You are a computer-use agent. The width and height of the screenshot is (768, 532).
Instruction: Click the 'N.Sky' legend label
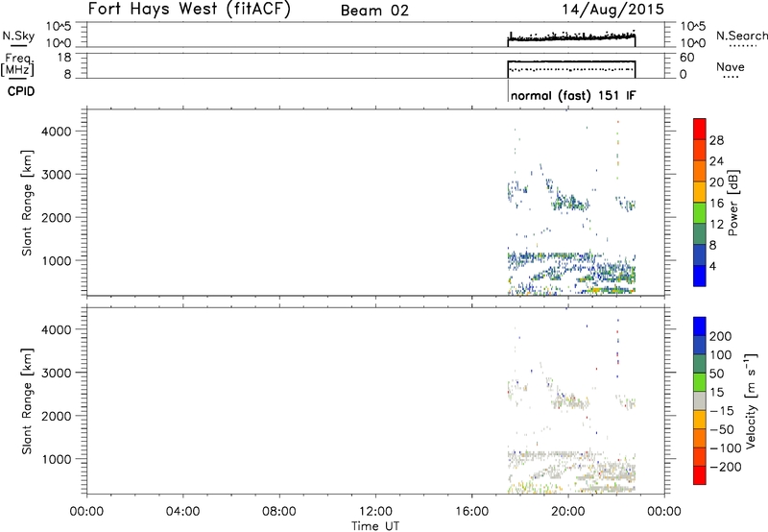(18, 36)
